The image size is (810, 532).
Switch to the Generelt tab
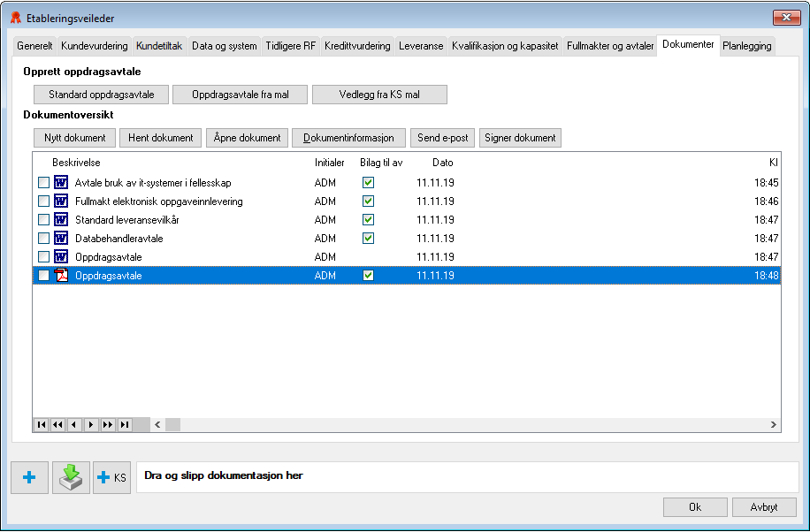coord(34,46)
